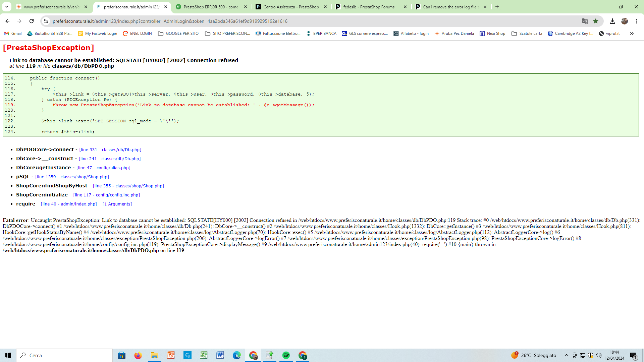The image size is (644, 362).
Task: Switch to the PrestaShop ERROR 500 tab
Action: [211, 7]
